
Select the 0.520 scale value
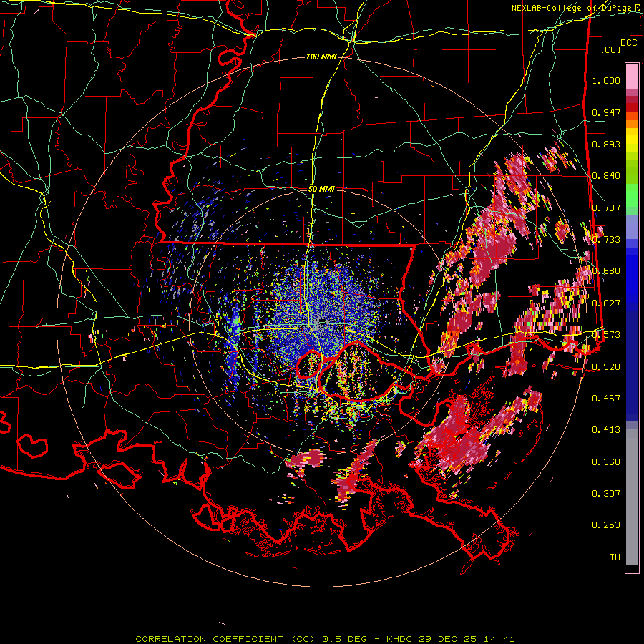(606, 367)
